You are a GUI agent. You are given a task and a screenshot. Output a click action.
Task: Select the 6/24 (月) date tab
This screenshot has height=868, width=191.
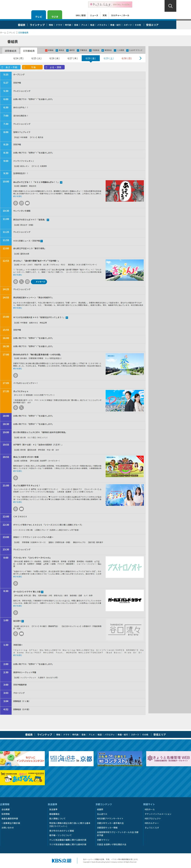(x=19, y=58)
